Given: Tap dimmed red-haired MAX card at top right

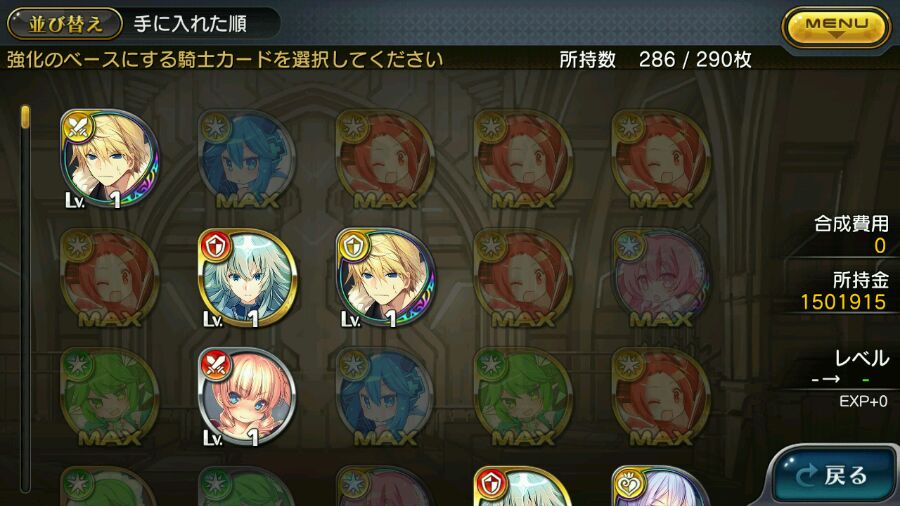Looking at the screenshot, I should 660,159.
